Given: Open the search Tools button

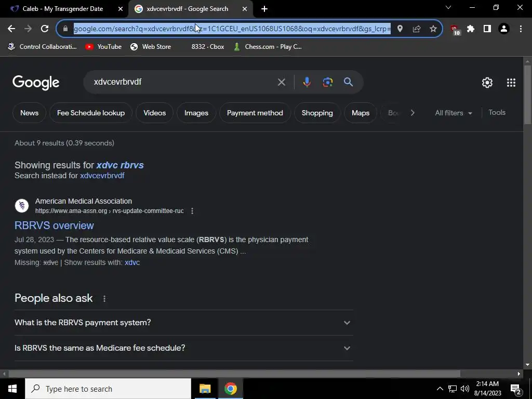Looking at the screenshot, I should pyautogui.click(x=497, y=113).
